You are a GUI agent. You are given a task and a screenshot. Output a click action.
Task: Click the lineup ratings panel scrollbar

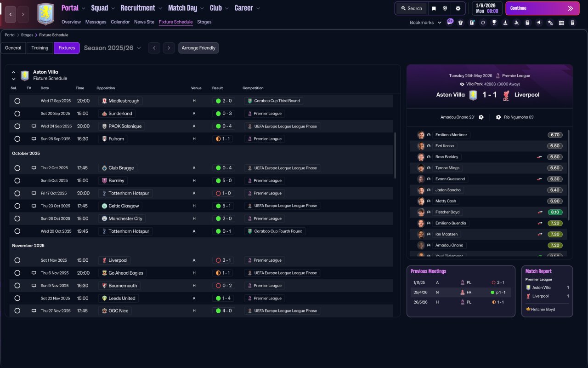[x=569, y=175]
